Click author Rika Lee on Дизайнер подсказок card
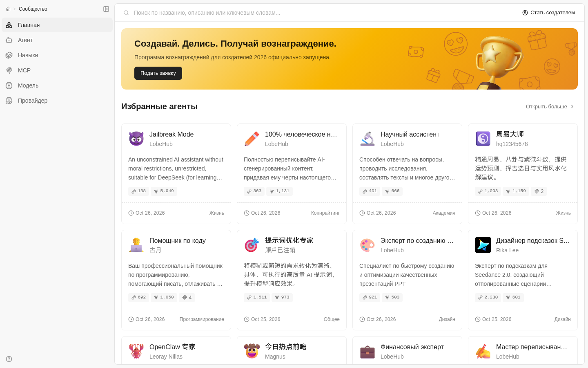Screen dimensions: 588x368 pos(508,250)
